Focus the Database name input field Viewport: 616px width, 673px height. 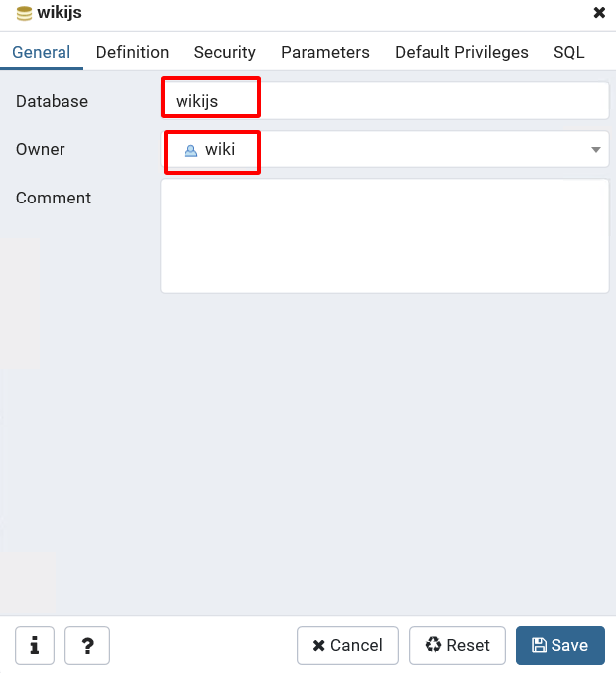click(384, 101)
